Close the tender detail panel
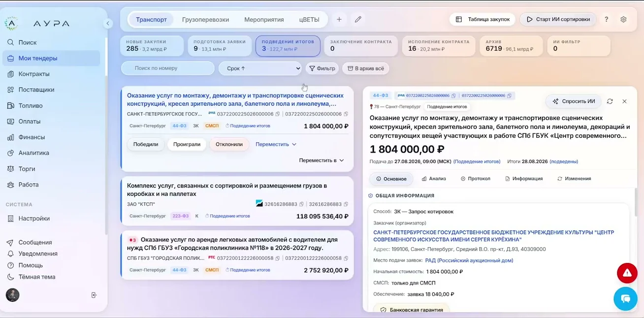The height and width of the screenshot is (318, 644). point(624,101)
